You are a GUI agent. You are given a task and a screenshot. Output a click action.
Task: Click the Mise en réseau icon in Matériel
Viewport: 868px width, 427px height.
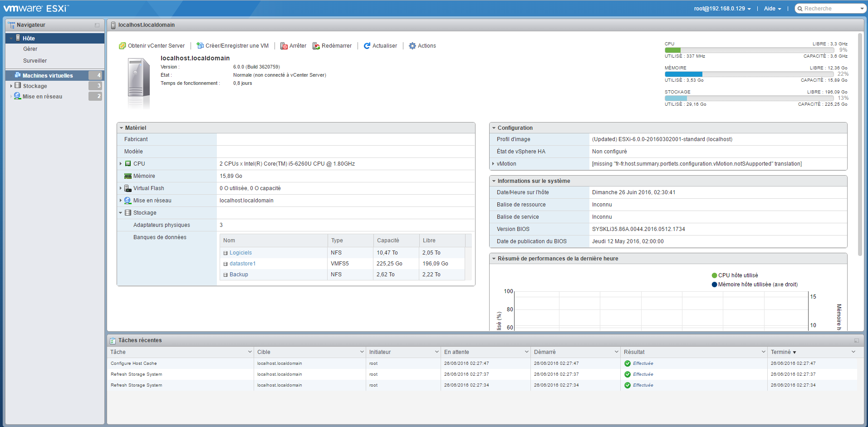(x=128, y=201)
